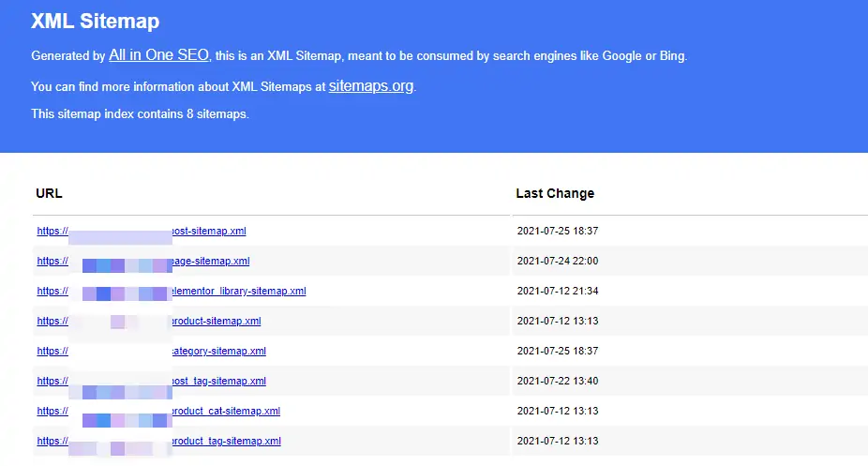Click the post-sitemap row's last change date
868x466 pixels.
(x=557, y=231)
